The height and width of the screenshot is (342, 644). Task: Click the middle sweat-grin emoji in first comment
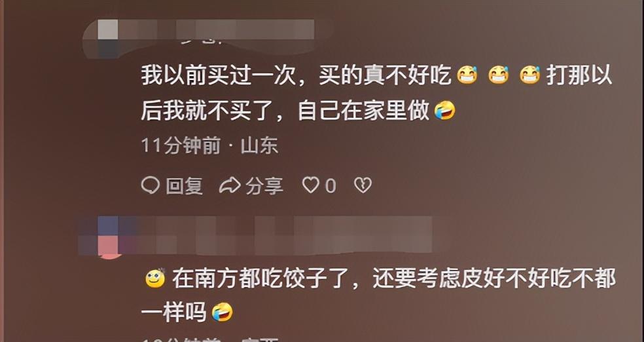click(x=499, y=75)
